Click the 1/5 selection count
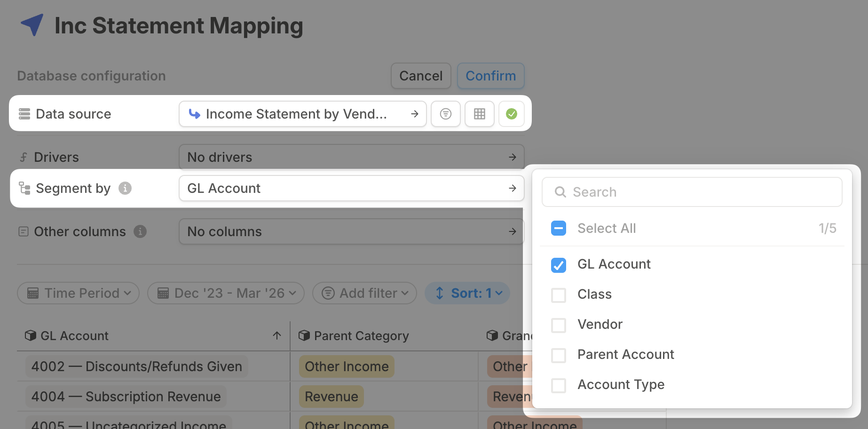 (828, 228)
